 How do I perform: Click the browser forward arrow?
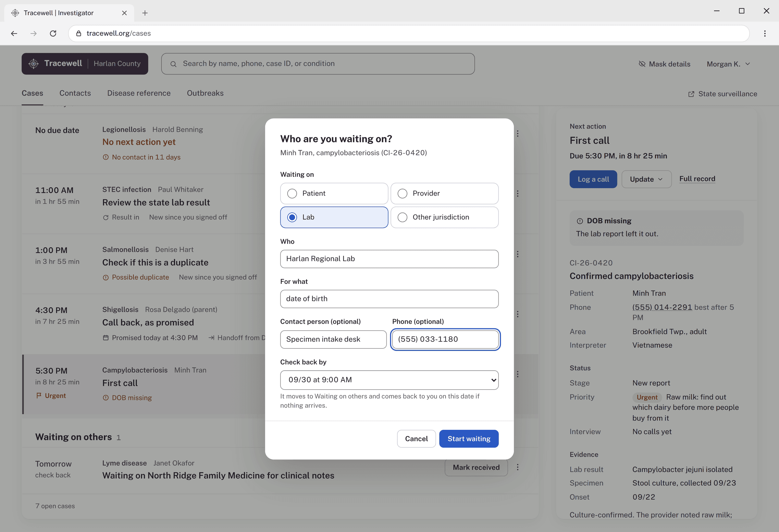(33, 33)
